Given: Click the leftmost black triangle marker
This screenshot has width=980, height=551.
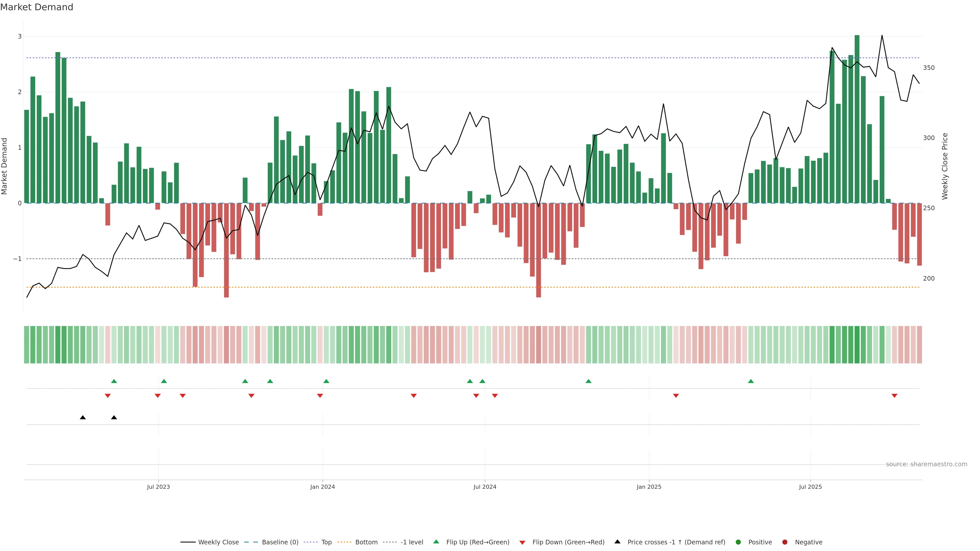Looking at the screenshot, I should point(83,418).
